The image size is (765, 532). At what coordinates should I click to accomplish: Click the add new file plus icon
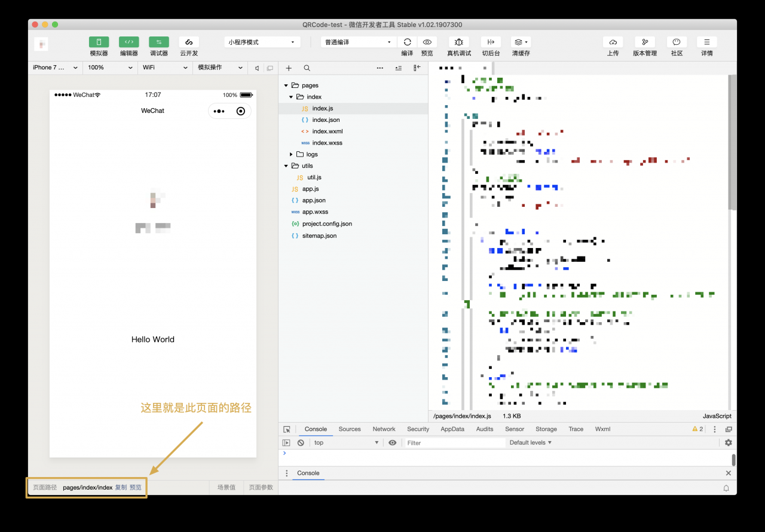pyautogui.click(x=289, y=68)
